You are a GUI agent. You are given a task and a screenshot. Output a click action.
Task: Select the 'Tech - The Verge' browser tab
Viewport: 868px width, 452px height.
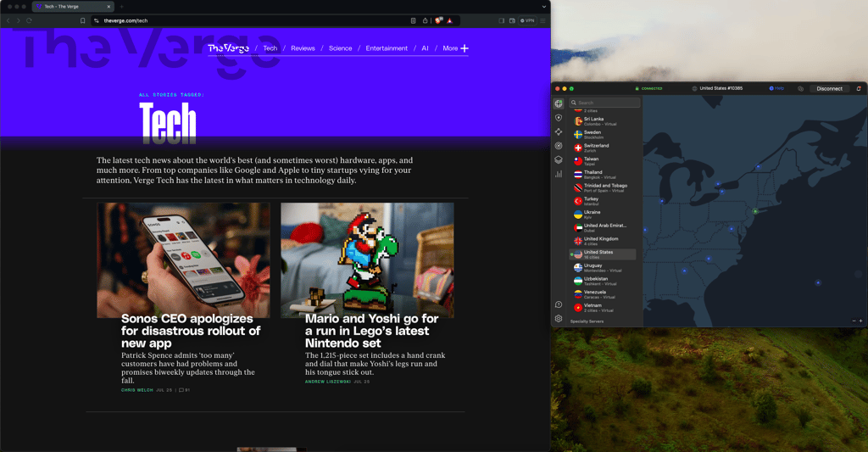(72, 7)
